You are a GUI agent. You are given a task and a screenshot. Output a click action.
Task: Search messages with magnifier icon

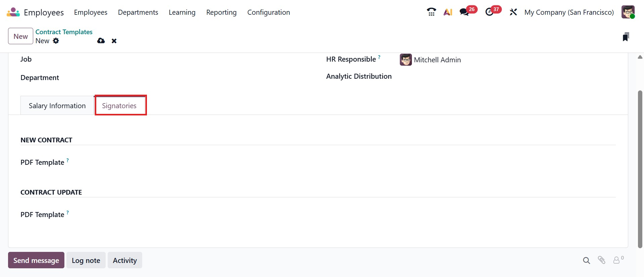(586, 261)
